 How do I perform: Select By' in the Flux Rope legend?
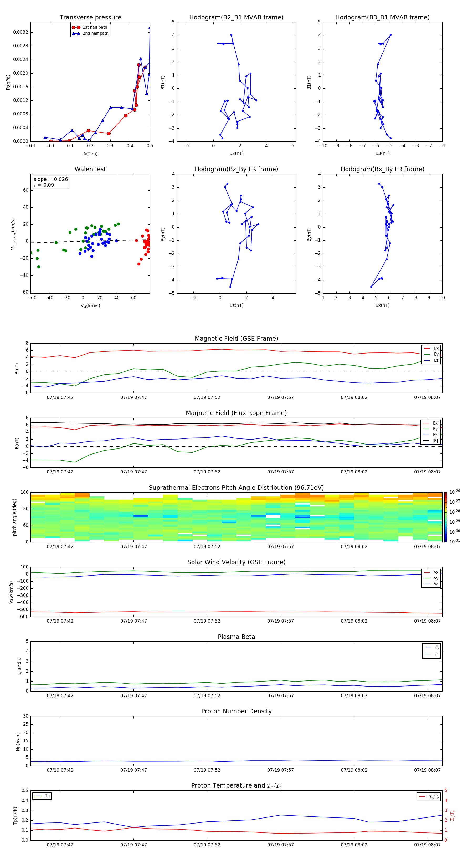tap(431, 429)
